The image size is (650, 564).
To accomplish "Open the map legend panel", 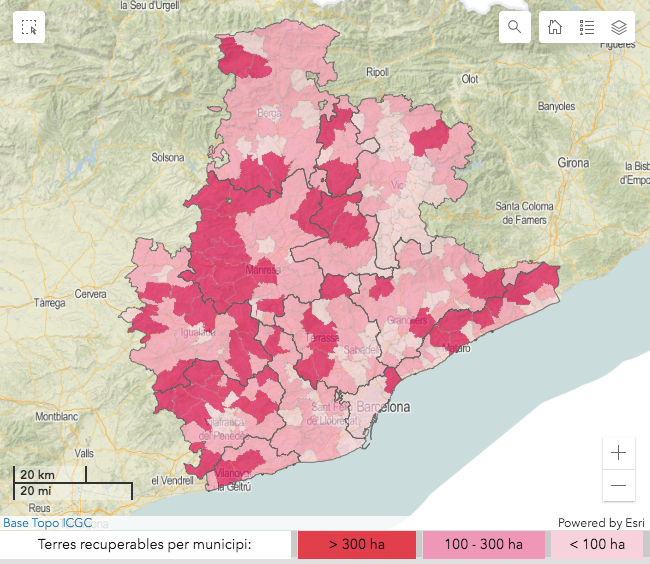I will point(587,27).
